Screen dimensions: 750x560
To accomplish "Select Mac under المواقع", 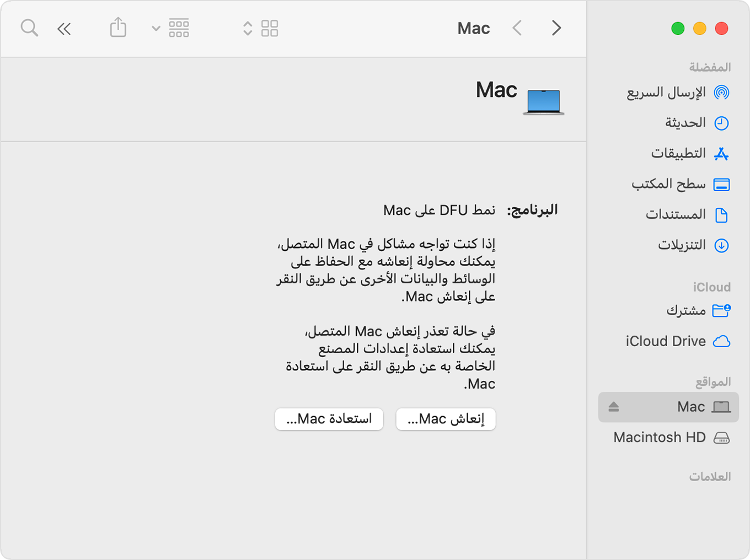I will [x=668, y=407].
